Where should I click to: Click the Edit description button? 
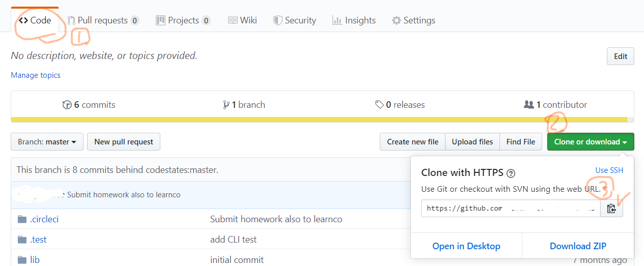pyautogui.click(x=621, y=56)
